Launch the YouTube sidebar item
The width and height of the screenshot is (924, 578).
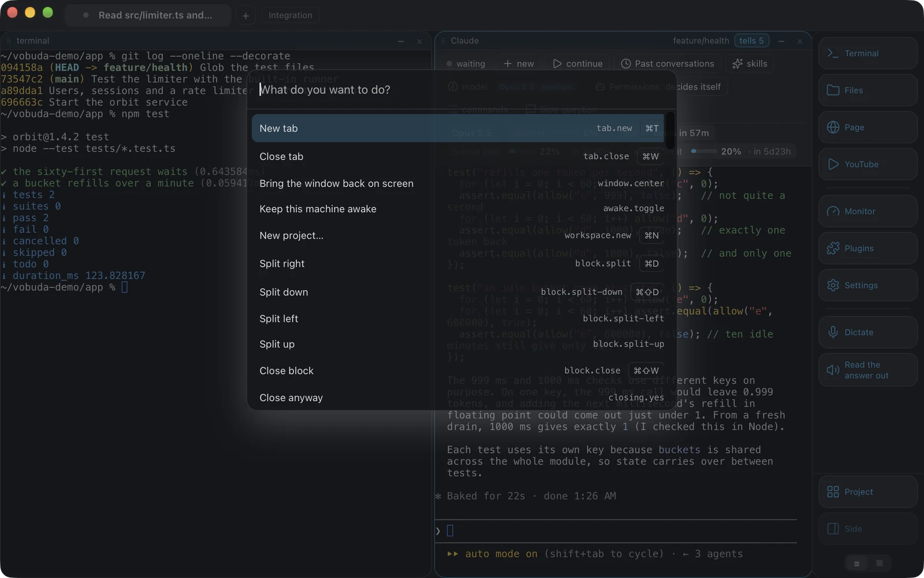coord(867,164)
